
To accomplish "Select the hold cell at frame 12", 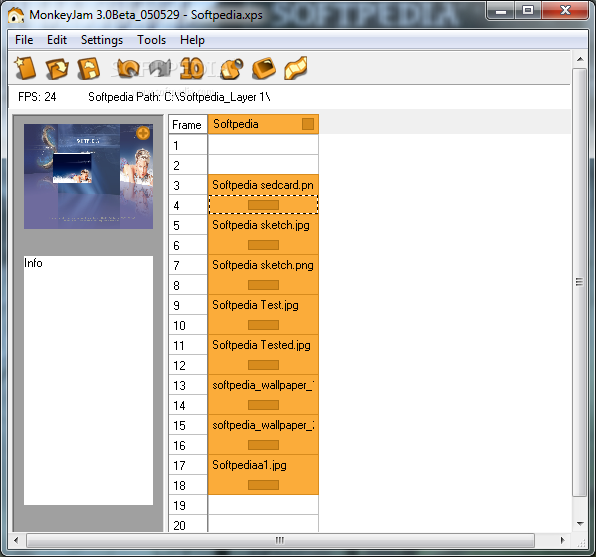I will tap(263, 365).
